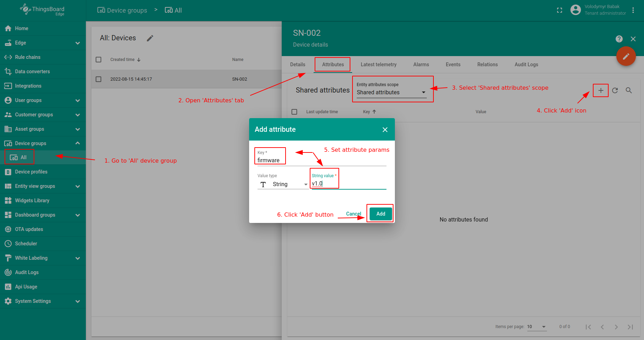Image resolution: width=644 pixels, height=340 pixels.
Task: Switch to the Relations tab
Action: 487,64
